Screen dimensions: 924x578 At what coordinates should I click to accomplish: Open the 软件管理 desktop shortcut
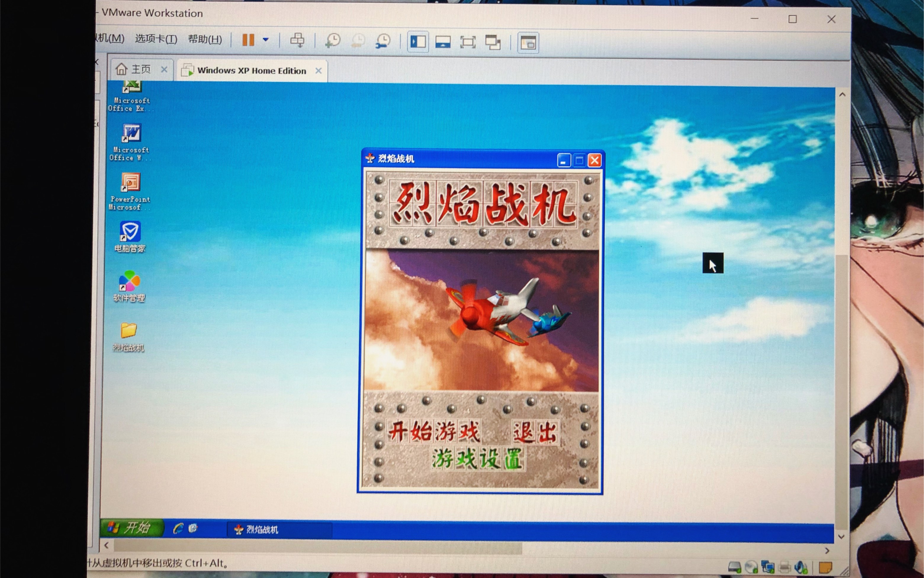129,286
